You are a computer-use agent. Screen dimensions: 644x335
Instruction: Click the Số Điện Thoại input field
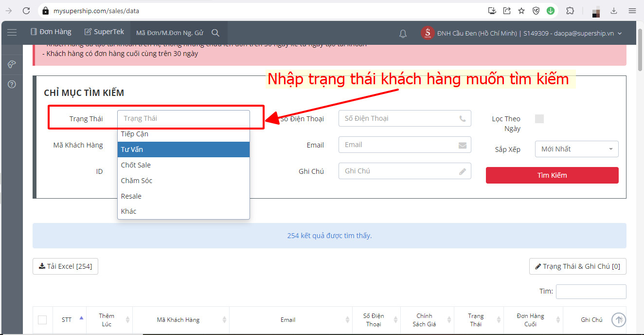click(405, 118)
